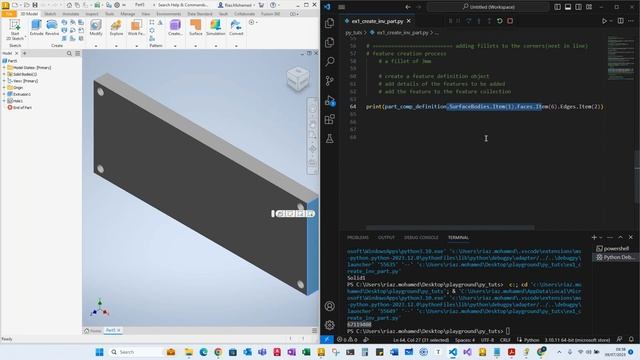The width and height of the screenshot is (640, 360).
Task: Expand Model States node in browser
Action: click(4, 67)
